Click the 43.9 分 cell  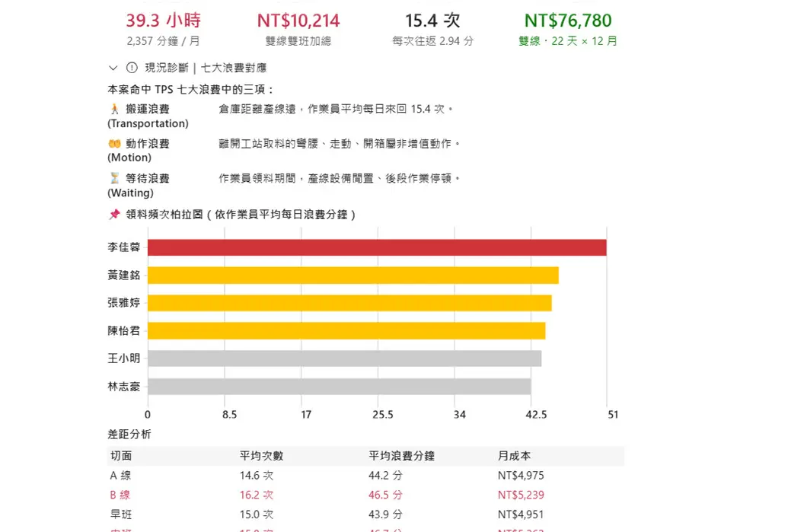pos(385,515)
